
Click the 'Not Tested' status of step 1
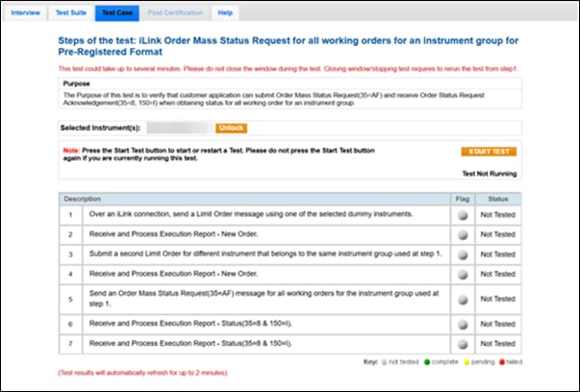coord(499,217)
